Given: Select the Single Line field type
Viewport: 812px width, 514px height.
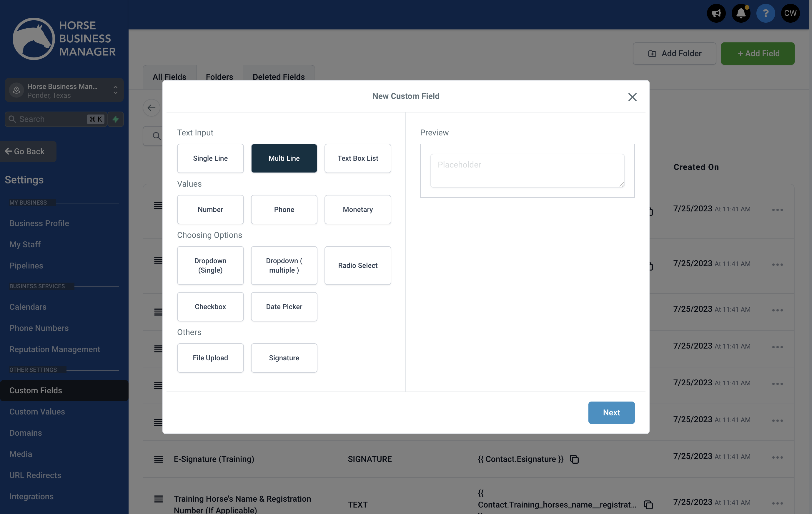Looking at the screenshot, I should pos(210,158).
